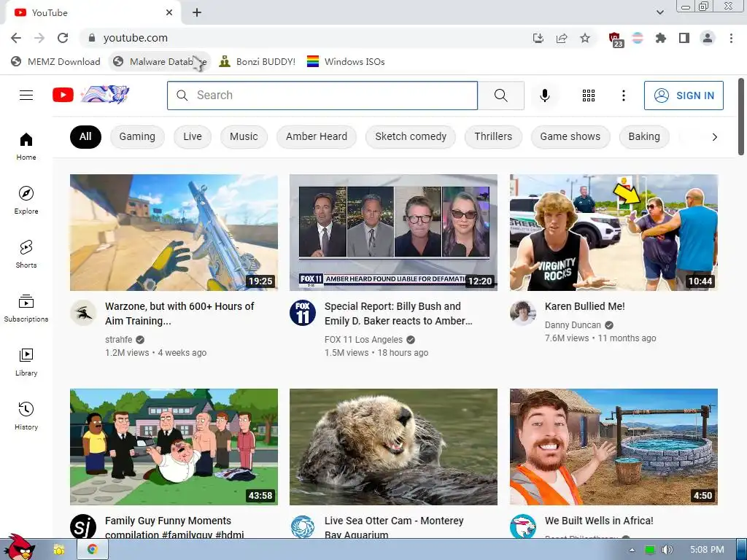747x560 pixels.
Task: Click the Chrome taskbar button
Action: (93, 550)
